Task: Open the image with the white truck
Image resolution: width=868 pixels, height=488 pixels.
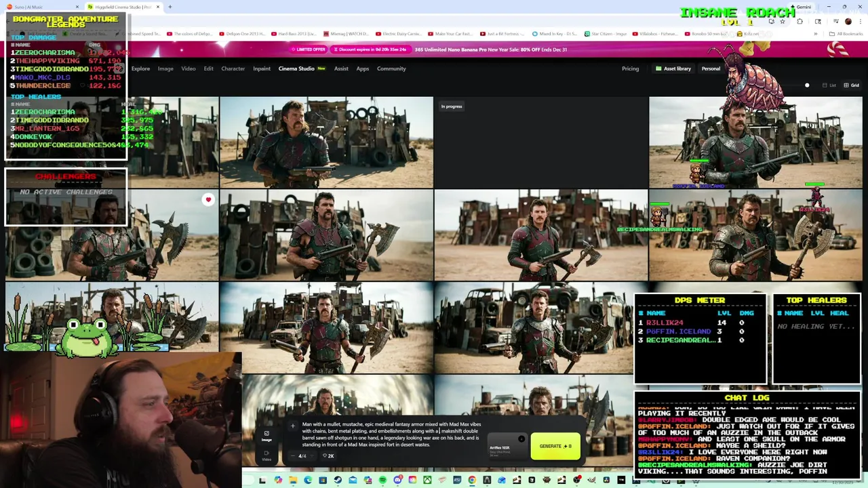Action: click(326, 327)
